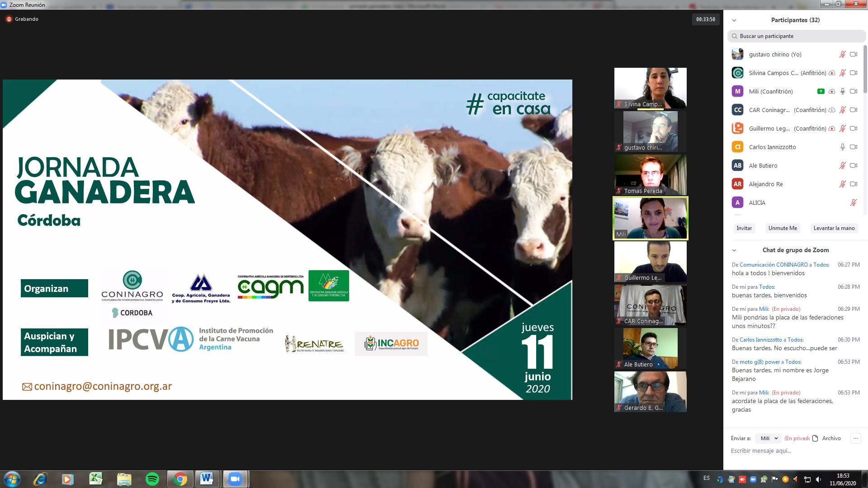868x488 pixels.
Task: Click ALICIA's muted microphone icon
Action: (853, 202)
